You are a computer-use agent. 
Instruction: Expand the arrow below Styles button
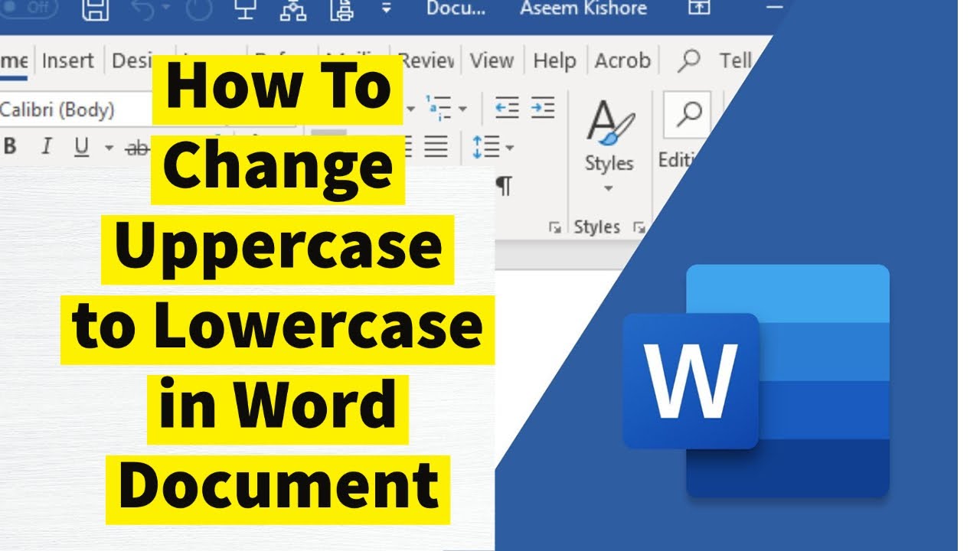(x=609, y=188)
